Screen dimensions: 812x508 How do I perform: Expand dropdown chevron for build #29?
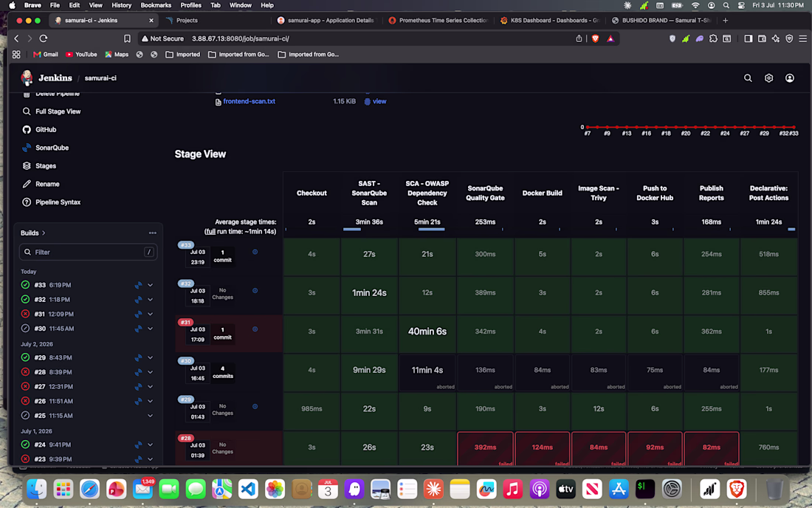150,357
